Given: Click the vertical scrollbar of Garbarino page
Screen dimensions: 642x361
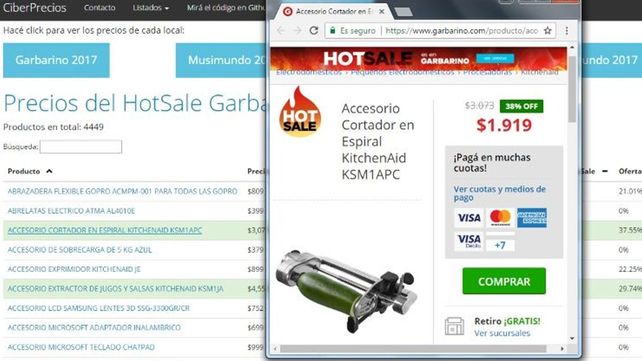Looking at the screenshot, I should pyautogui.click(x=572, y=89).
